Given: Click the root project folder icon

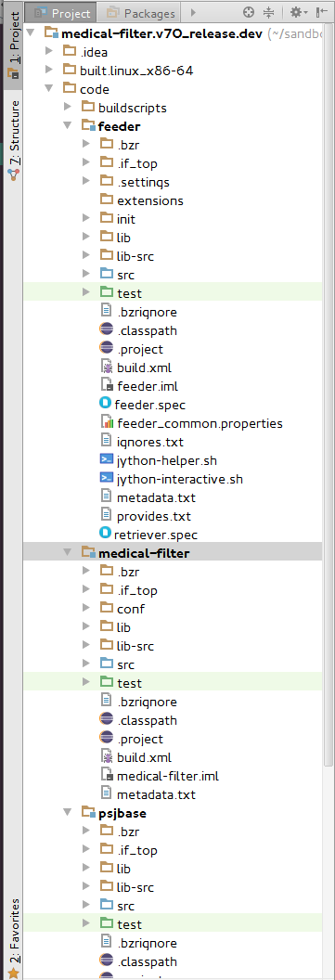Looking at the screenshot, I should [x=51, y=33].
